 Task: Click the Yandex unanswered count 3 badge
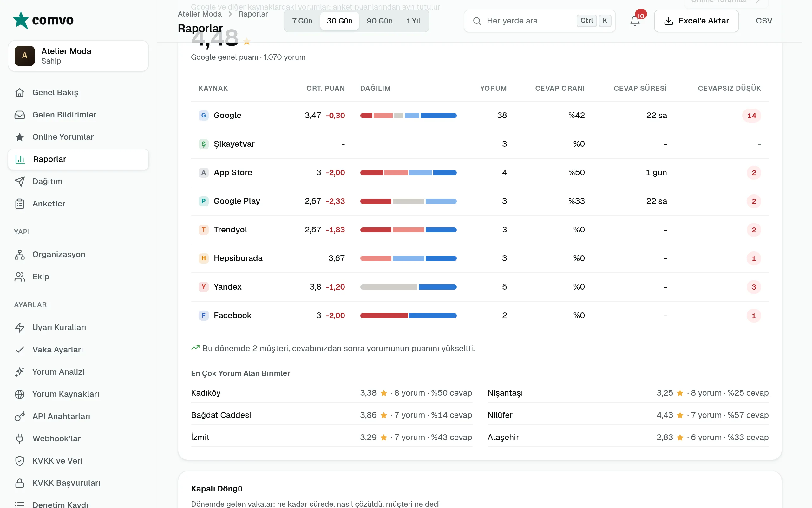tap(754, 287)
